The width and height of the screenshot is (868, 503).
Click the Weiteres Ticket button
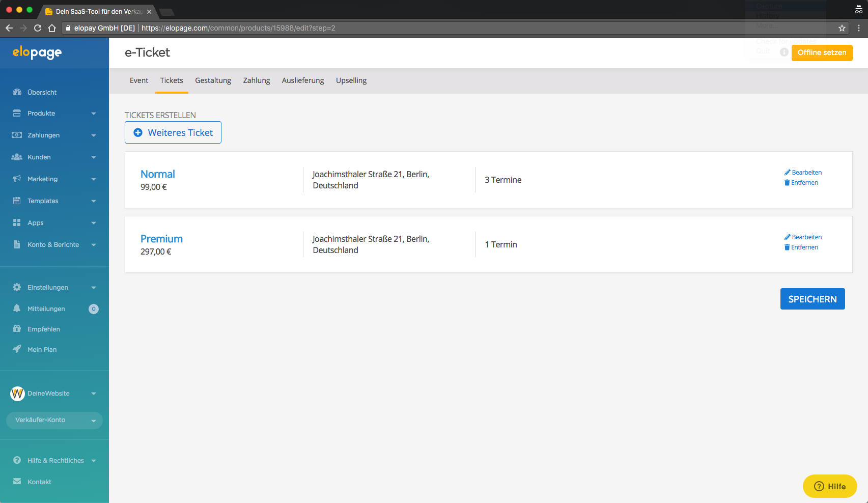pos(173,132)
